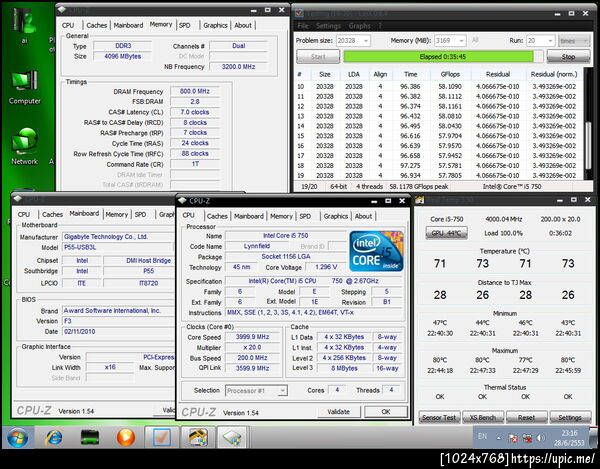Viewport: 600px width, 469px height.
Task: Click the GPU 44°C button in Real Temp
Action: 446,233
